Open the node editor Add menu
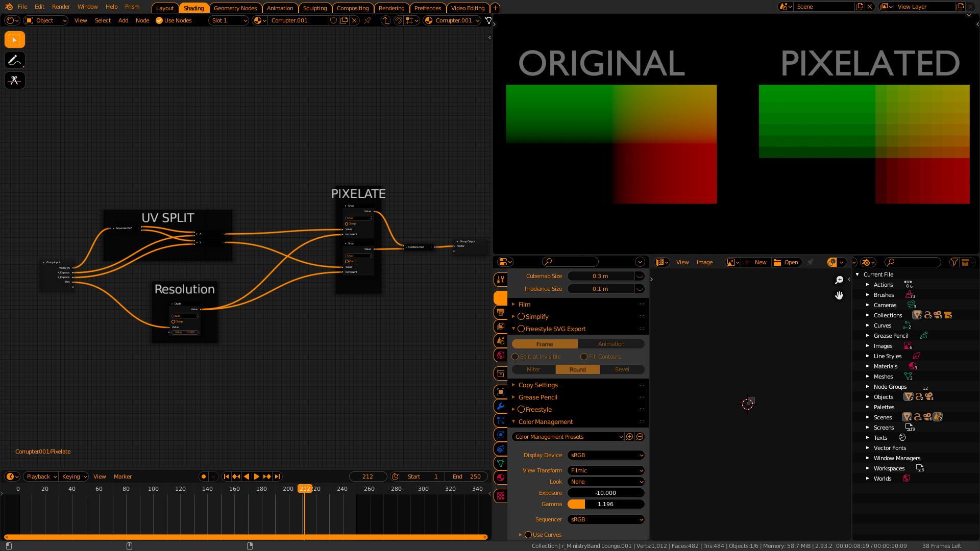 [123, 20]
